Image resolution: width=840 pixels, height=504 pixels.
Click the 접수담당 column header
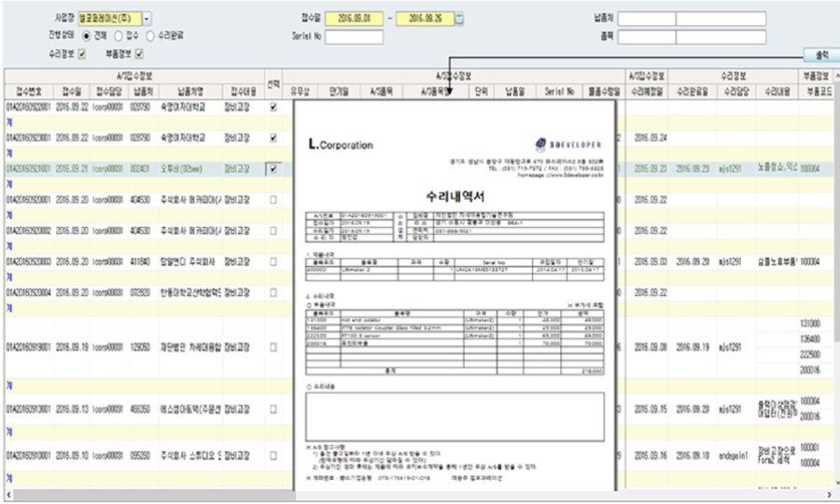[x=109, y=91]
